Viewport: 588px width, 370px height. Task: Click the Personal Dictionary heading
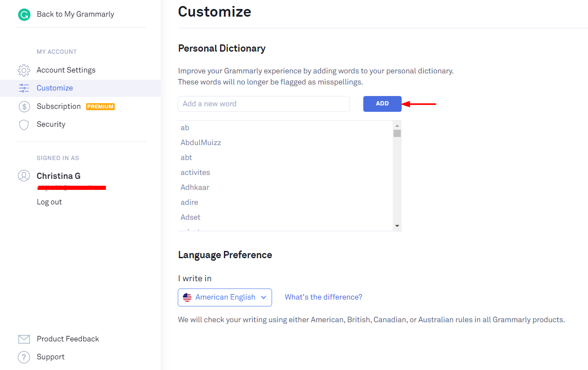[x=222, y=49]
